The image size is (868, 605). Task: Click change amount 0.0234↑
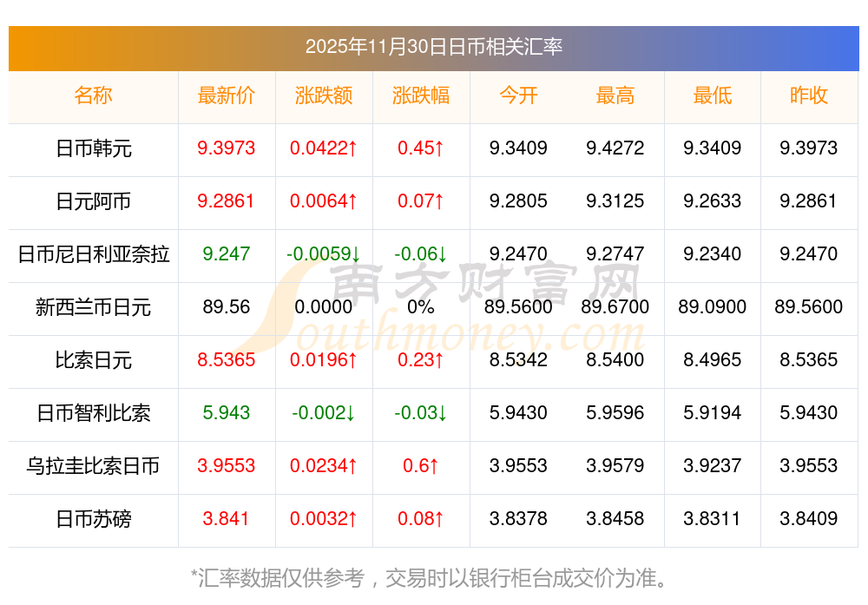pos(324,465)
